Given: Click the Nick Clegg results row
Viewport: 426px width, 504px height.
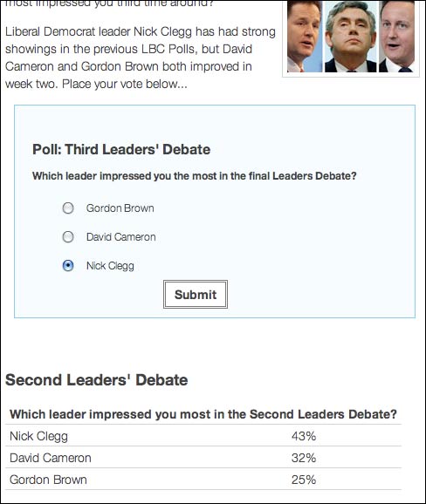Looking at the screenshot, I should [x=203, y=435].
